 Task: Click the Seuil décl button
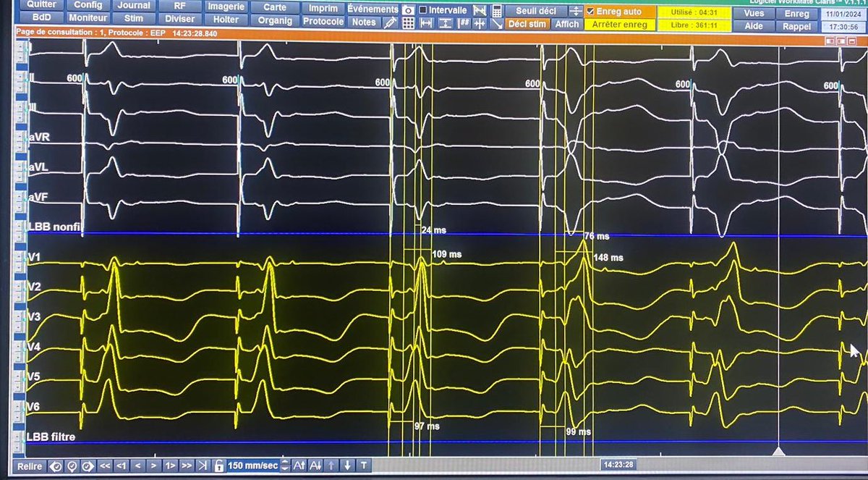point(536,11)
